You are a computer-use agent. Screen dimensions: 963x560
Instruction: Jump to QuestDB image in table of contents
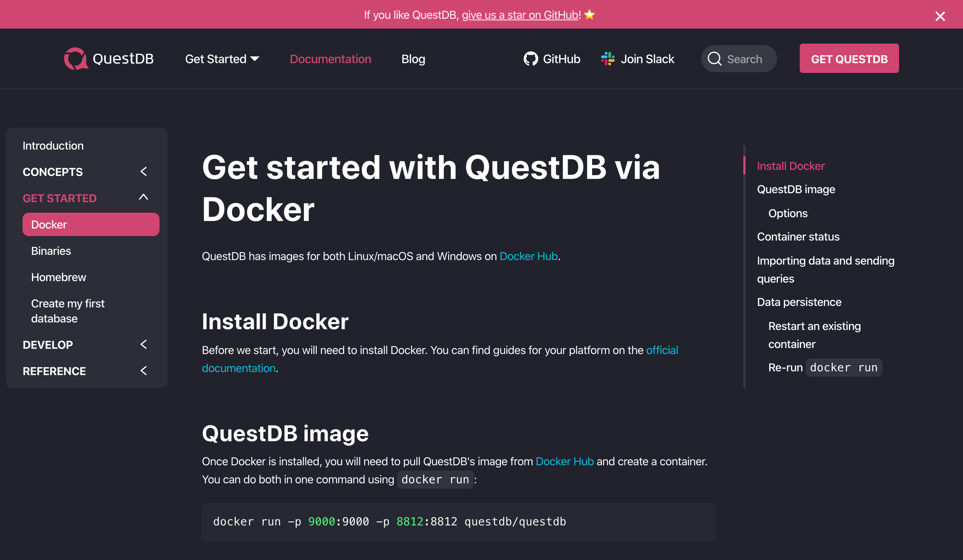(x=796, y=189)
